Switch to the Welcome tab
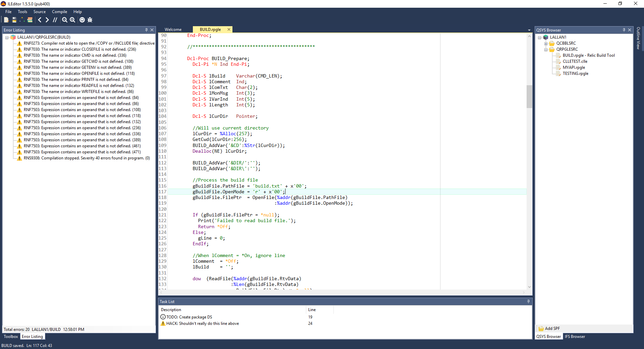 click(x=173, y=30)
